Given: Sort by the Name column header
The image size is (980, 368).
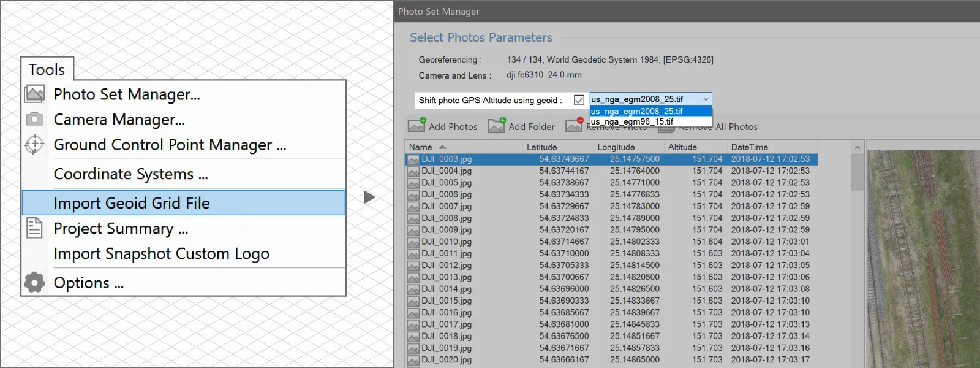Looking at the screenshot, I should 463,147.
